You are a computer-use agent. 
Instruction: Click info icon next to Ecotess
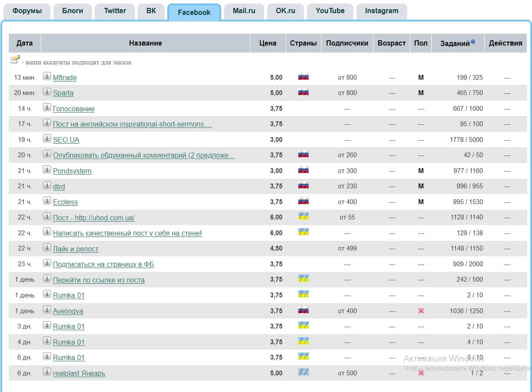(47, 201)
